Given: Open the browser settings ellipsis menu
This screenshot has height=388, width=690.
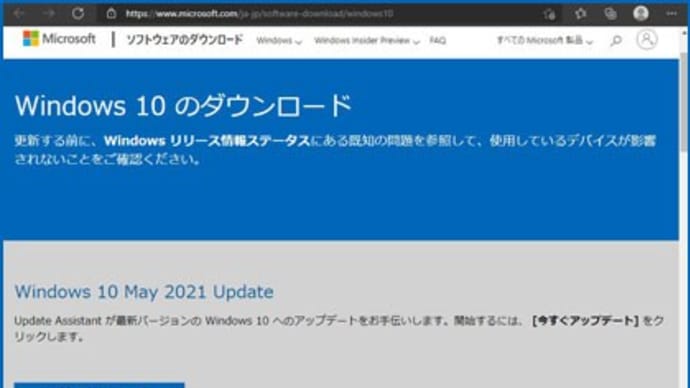Looking at the screenshot, I should [x=672, y=14].
